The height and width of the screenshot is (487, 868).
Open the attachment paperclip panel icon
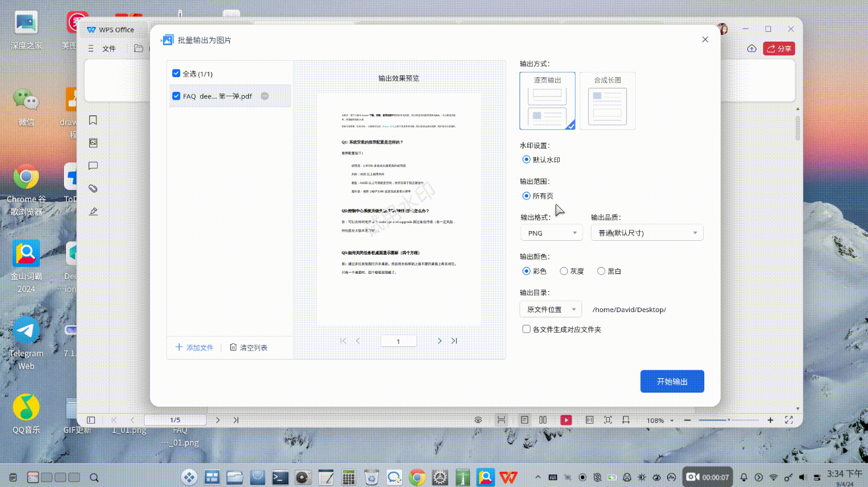(93, 189)
